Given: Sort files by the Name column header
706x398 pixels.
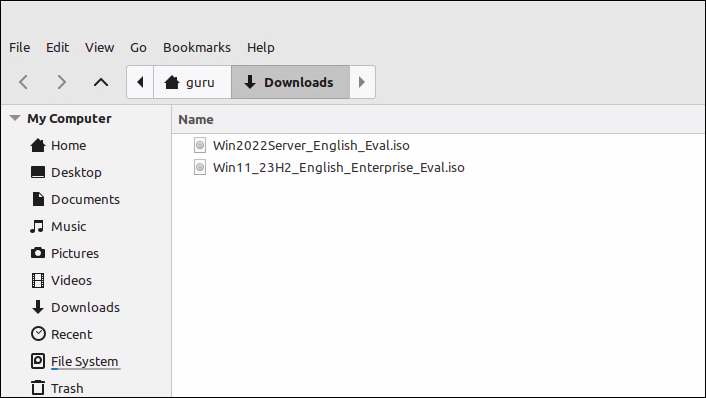Looking at the screenshot, I should (x=195, y=119).
